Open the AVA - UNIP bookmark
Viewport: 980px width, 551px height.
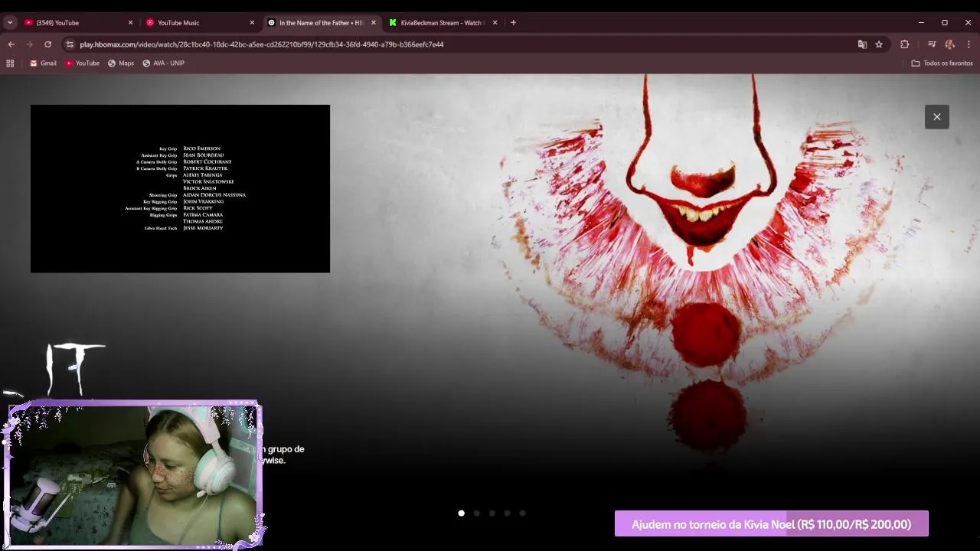pyautogui.click(x=163, y=63)
